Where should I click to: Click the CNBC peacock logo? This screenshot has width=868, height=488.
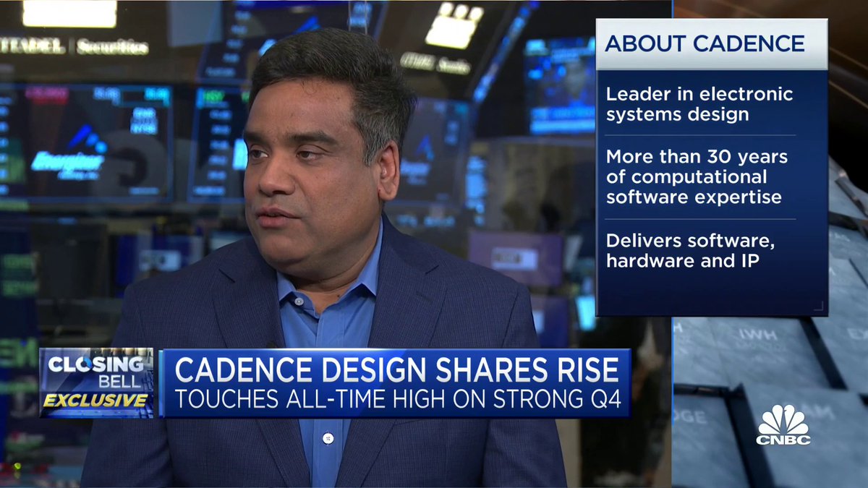pos(783,424)
